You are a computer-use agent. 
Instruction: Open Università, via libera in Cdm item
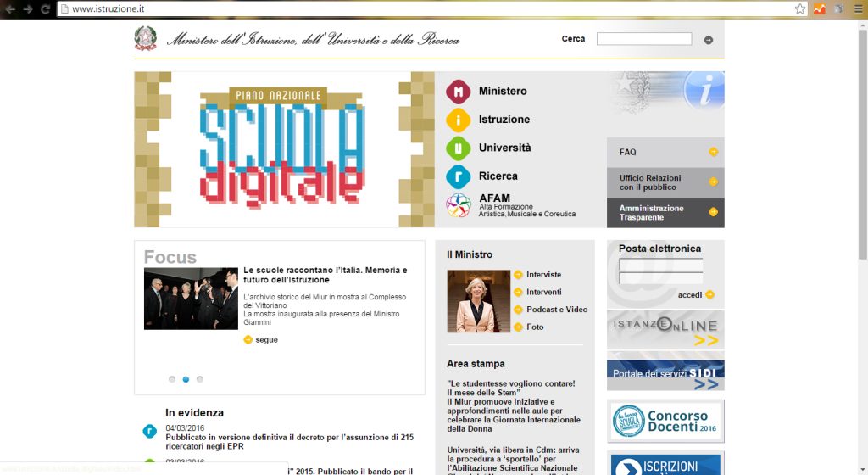click(x=513, y=461)
